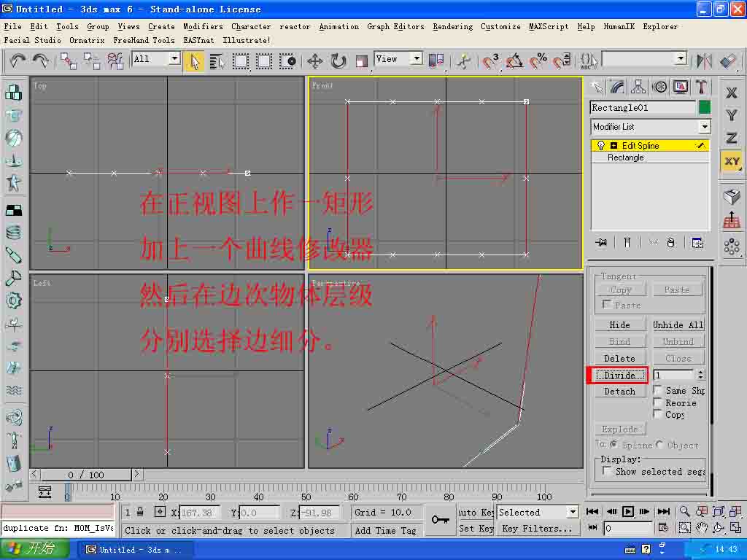The image size is (747, 560).
Task: Open the Motion command panel tab
Action: 659,87
